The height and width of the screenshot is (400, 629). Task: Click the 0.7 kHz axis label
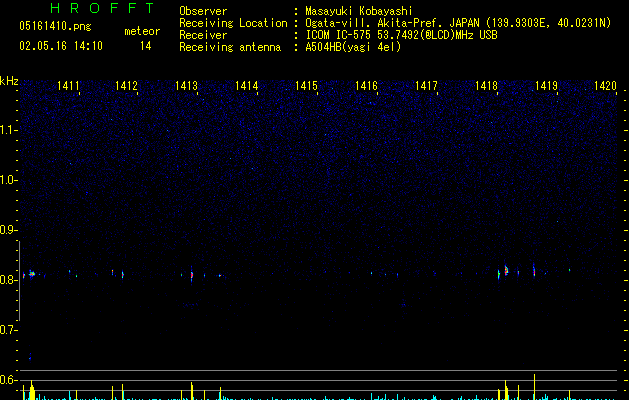(8, 330)
